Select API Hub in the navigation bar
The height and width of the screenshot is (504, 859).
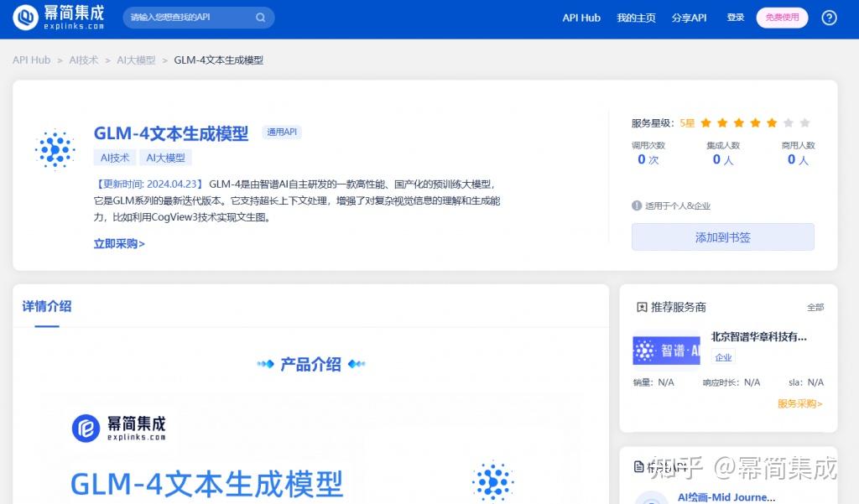(581, 18)
